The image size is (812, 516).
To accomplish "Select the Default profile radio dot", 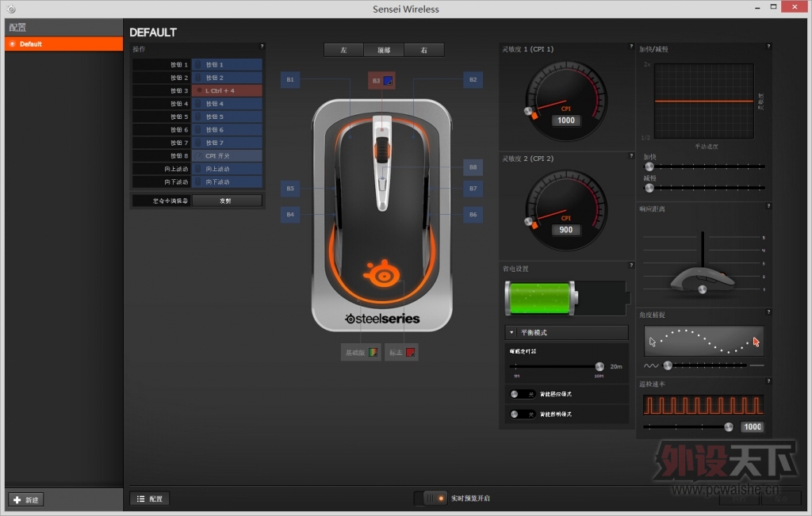I will (13, 44).
